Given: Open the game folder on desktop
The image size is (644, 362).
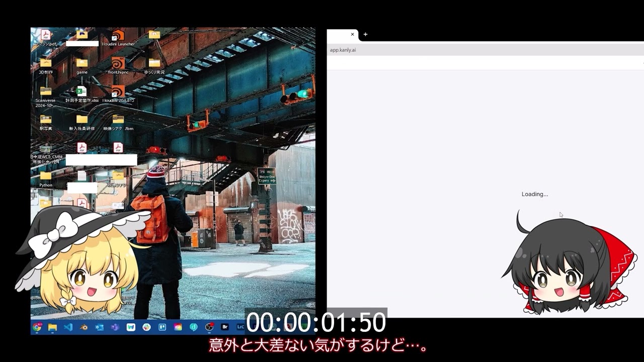Looking at the screenshot, I should point(82,66).
